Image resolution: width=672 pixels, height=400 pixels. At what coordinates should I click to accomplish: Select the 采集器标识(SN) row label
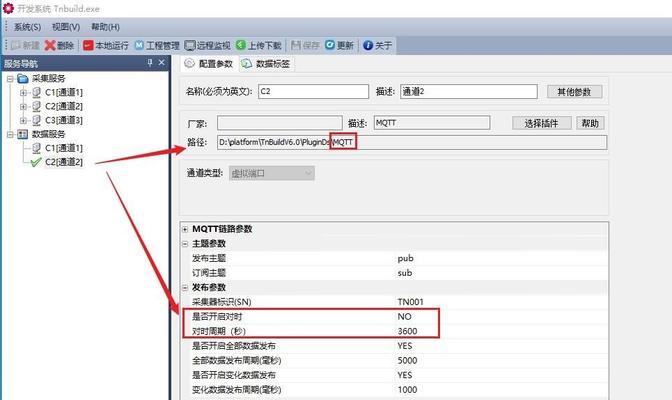click(x=222, y=302)
